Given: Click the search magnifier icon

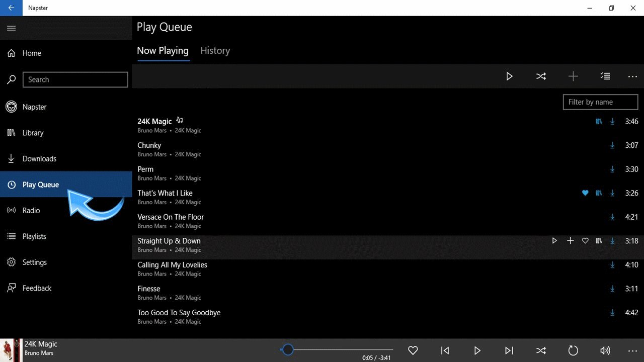Looking at the screenshot, I should (x=11, y=79).
